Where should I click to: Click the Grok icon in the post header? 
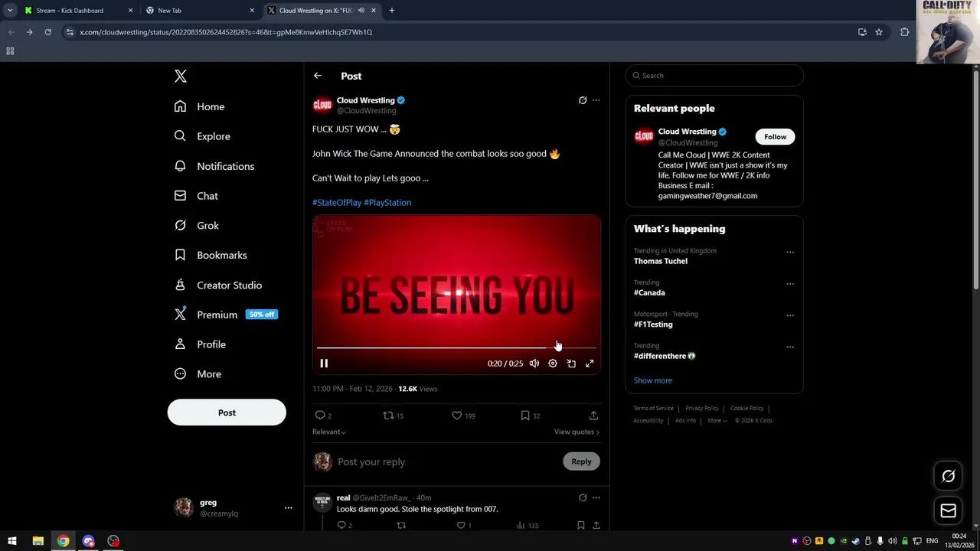583,100
